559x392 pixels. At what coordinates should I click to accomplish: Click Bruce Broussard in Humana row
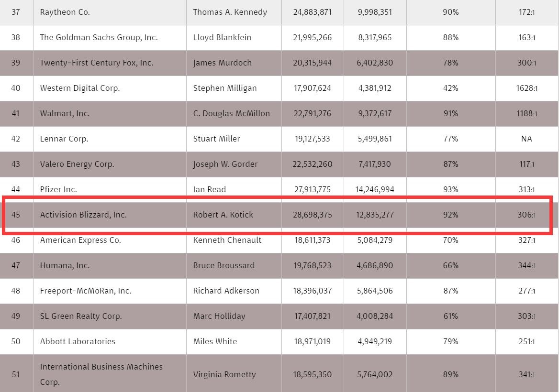(224, 265)
